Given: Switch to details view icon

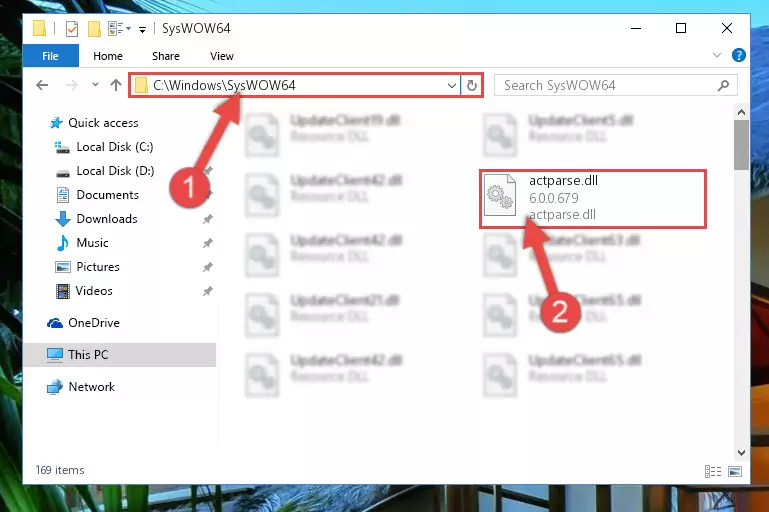Looking at the screenshot, I should (713, 471).
